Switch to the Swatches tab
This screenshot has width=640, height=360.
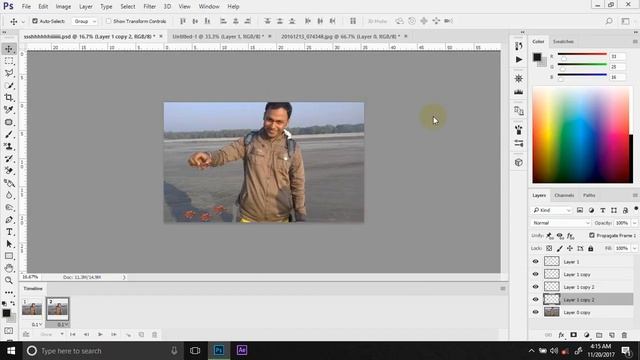click(x=563, y=42)
